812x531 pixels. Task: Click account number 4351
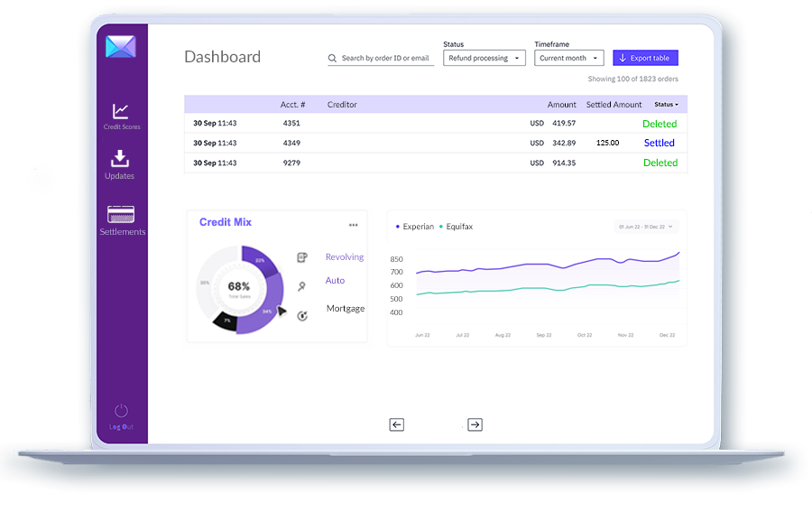291,124
